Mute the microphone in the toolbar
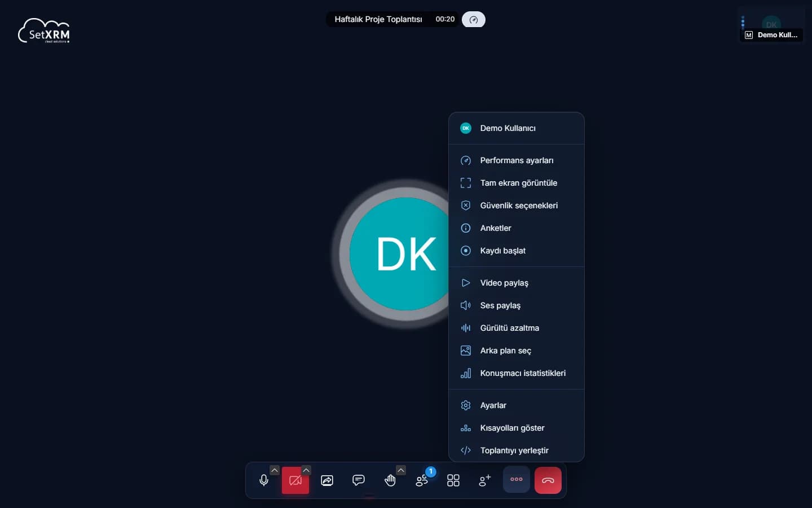The height and width of the screenshot is (508, 812). pos(263,480)
